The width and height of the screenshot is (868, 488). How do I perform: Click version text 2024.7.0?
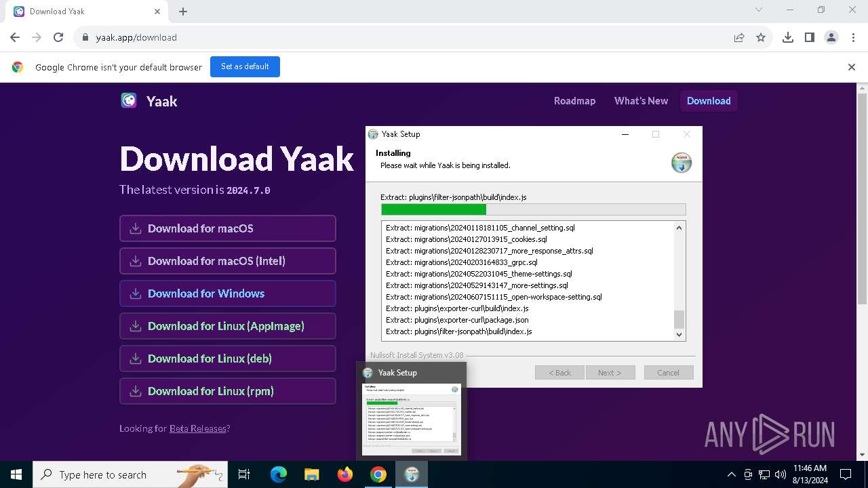tap(248, 190)
